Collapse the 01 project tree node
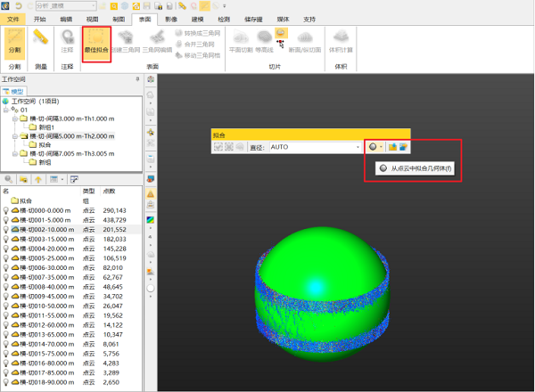Image resolution: width=535 pixels, height=392 pixels. (6, 110)
